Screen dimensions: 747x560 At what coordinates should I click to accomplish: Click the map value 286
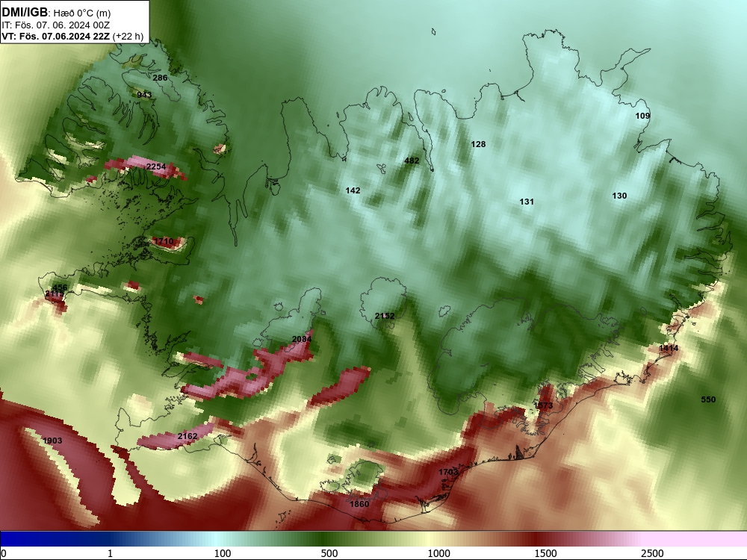click(x=160, y=78)
